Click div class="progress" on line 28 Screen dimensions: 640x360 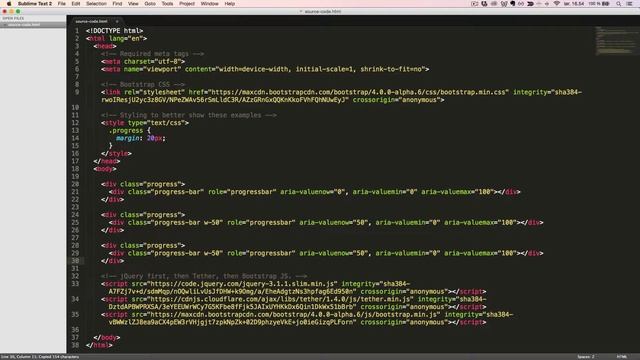click(143, 245)
